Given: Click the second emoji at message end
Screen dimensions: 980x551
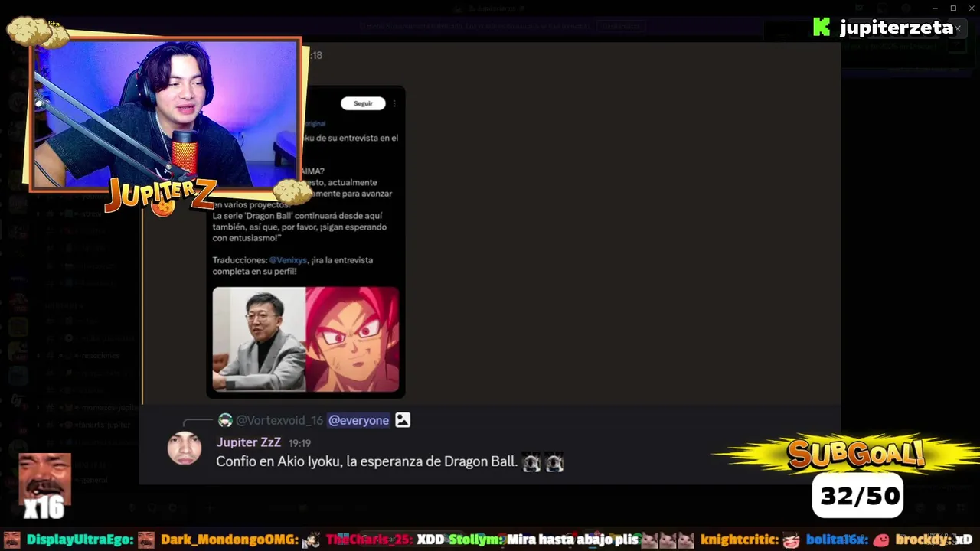Looking at the screenshot, I should pos(554,462).
